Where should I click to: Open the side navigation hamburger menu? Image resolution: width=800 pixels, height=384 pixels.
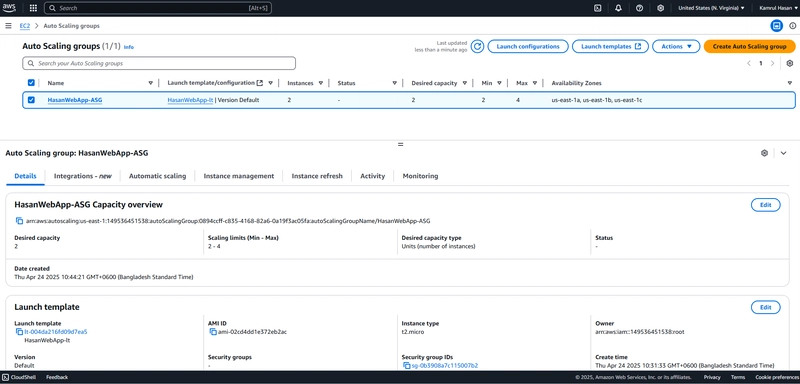pyautogui.click(x=8, y=25)
